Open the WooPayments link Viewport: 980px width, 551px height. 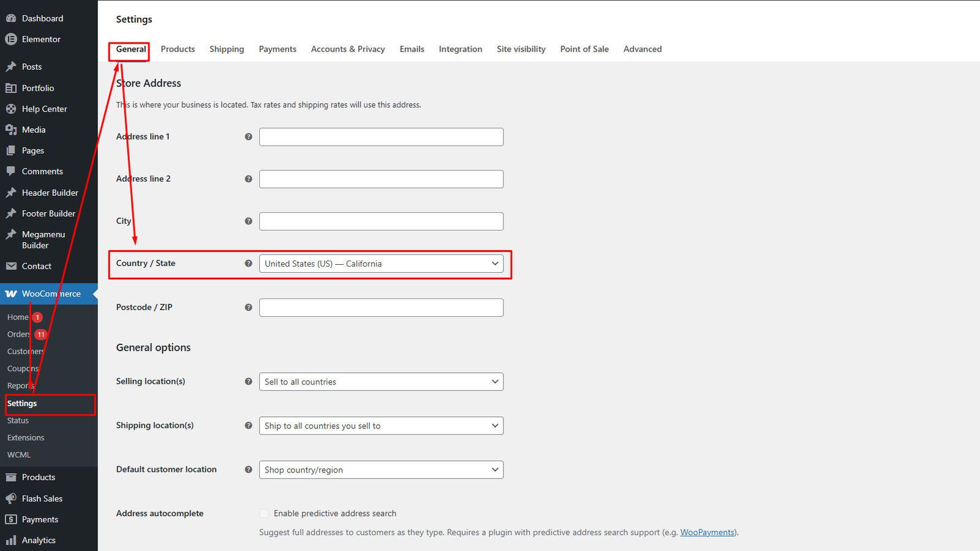pyautogui.click(x=707, y=533)
